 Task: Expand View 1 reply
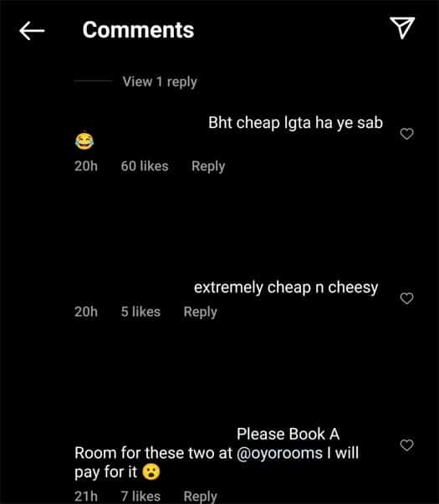(x=160, y=82)
